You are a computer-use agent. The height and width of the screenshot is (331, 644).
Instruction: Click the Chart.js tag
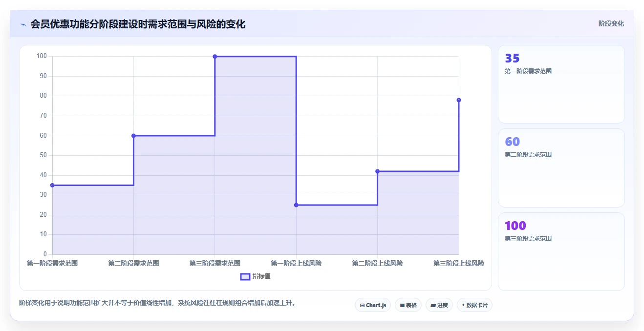[x=373, y=305]
